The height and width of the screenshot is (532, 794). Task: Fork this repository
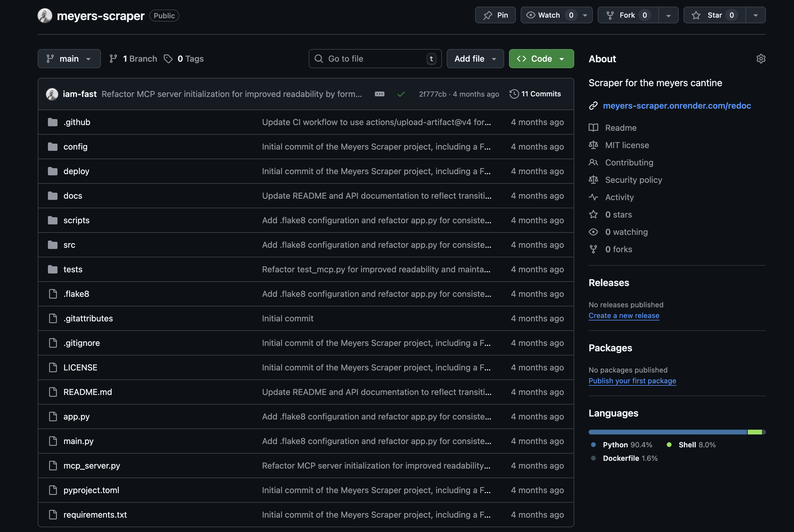pos(627,15)
